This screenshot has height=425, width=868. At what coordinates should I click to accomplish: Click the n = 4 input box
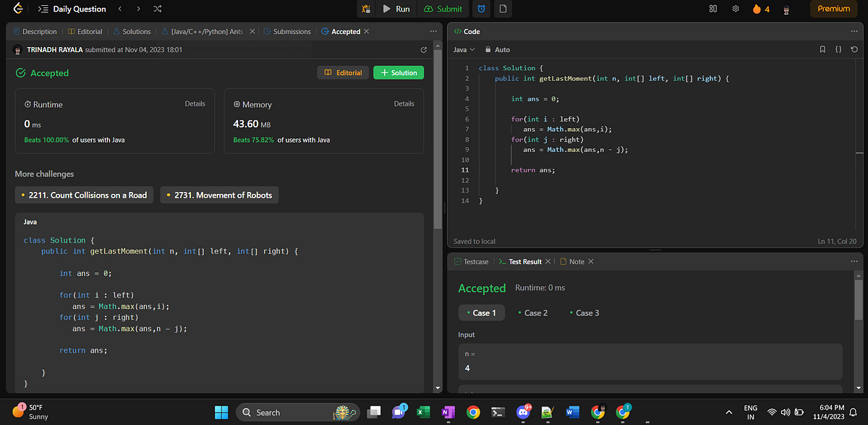[650, 361]
